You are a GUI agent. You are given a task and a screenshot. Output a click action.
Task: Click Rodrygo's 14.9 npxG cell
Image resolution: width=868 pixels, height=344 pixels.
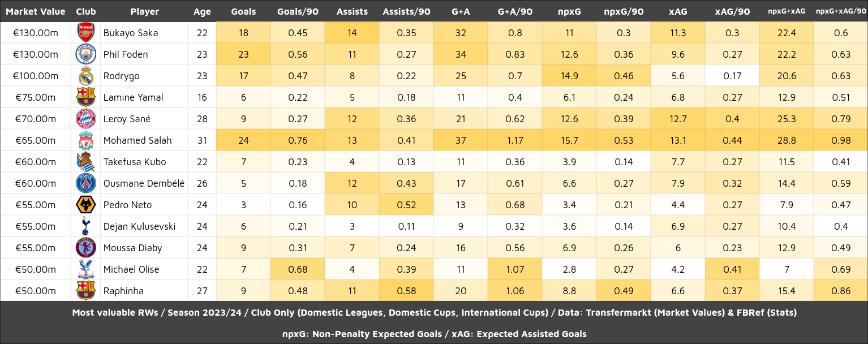coord(569,76)
